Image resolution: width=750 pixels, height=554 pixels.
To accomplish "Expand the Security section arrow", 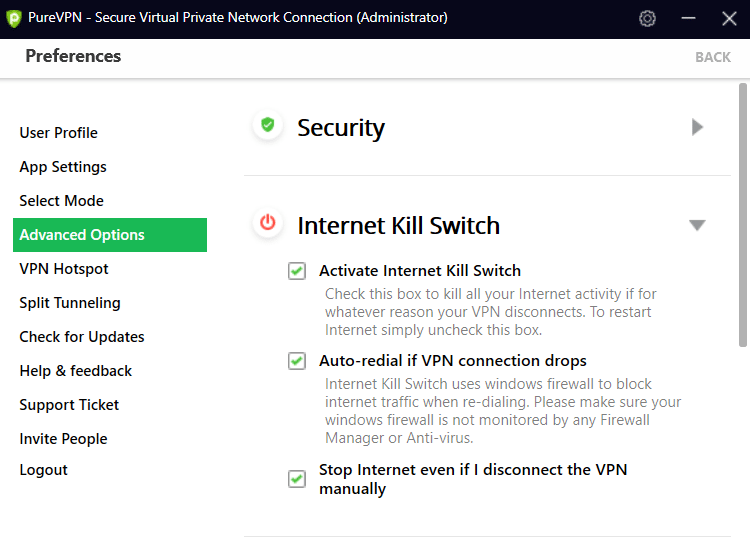I will 697,127.
